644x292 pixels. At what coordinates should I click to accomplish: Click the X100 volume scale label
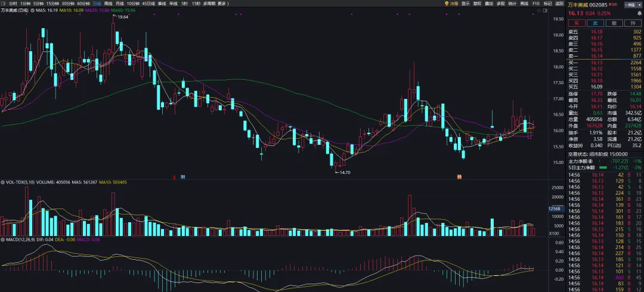[553, 233]
